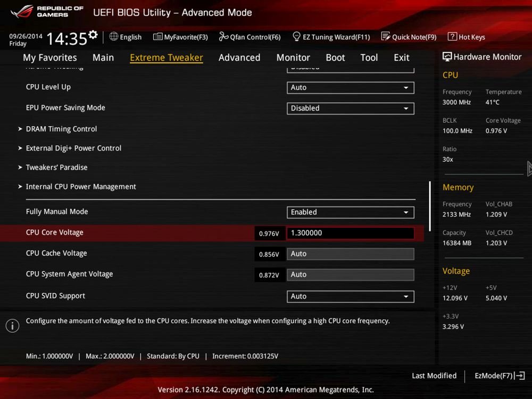Open the CPU Level Up dropdown
The height and width of the screenshot is (399, 532).
351,88
